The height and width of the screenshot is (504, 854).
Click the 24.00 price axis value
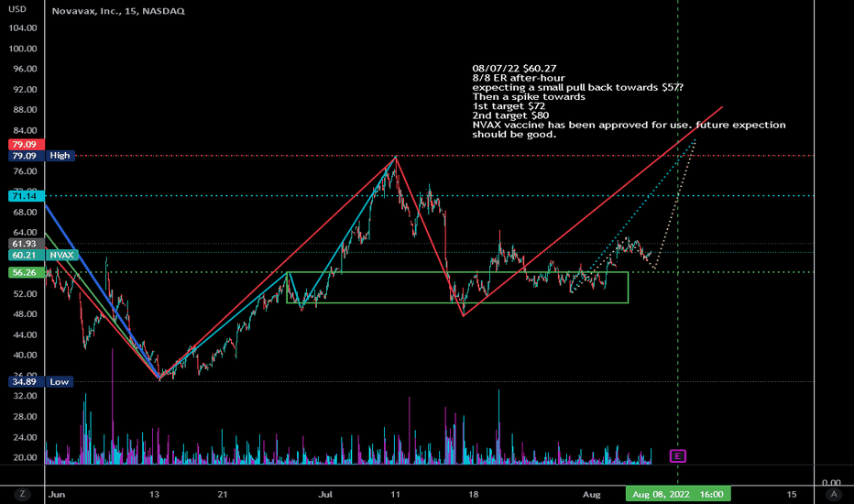point(25,437)
